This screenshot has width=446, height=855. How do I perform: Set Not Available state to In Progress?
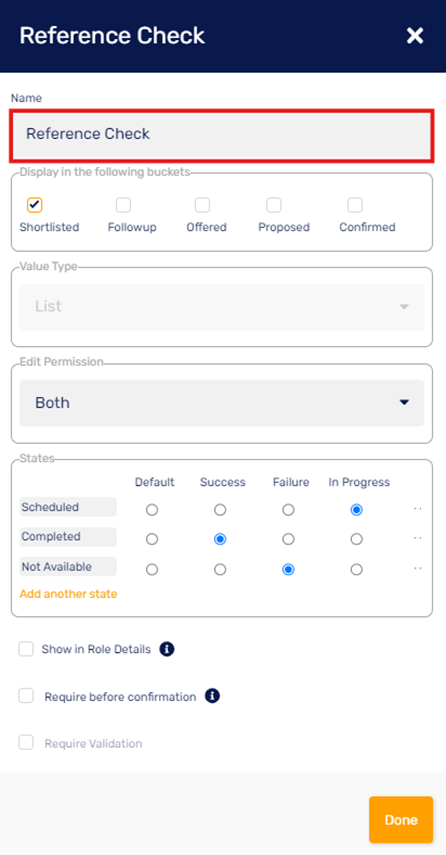point(357,569)
